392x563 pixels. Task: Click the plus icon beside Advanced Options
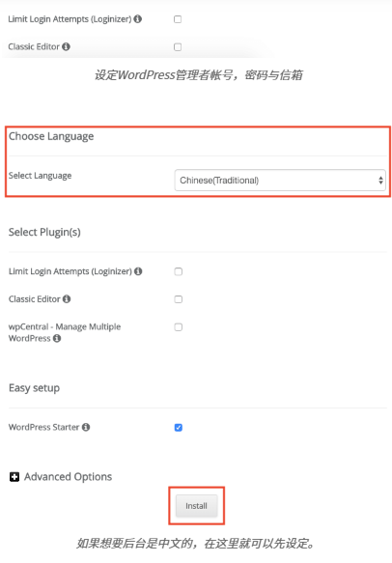click(14, 477)
